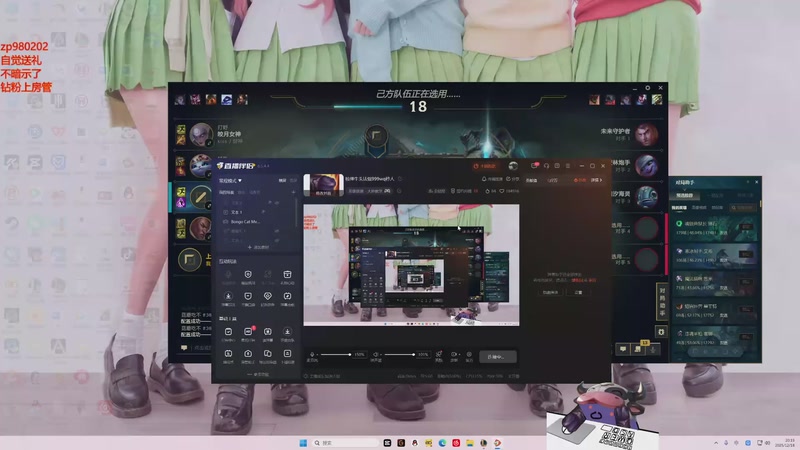Adjust the speaker volume slider
The height and width of the screenshot is (450, 800).
click(x=399, y=354)
